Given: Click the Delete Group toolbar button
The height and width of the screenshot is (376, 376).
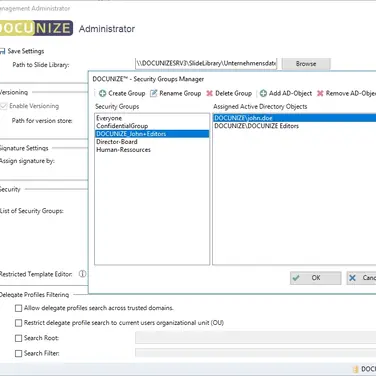Looking at the screenshot, I should 229,93.
